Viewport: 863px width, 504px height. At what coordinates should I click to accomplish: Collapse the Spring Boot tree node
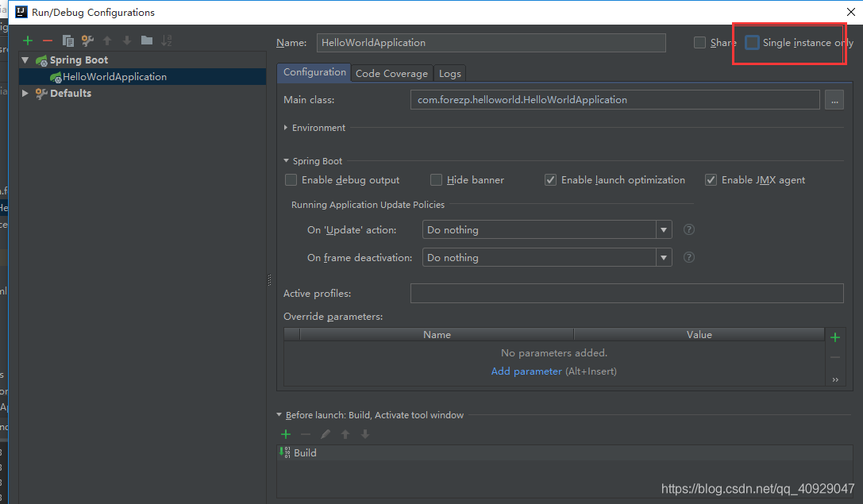click(25, 60)
